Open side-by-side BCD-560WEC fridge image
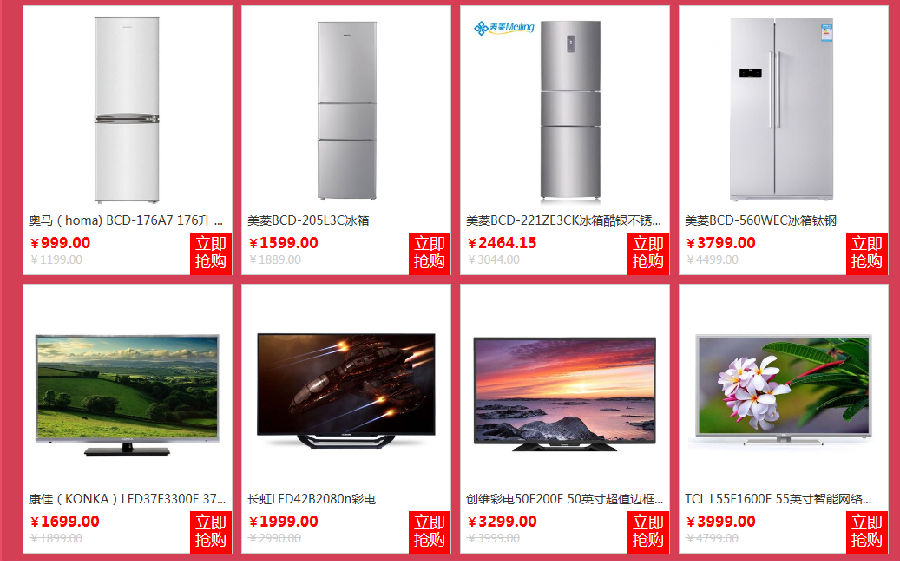 [781, 109]
